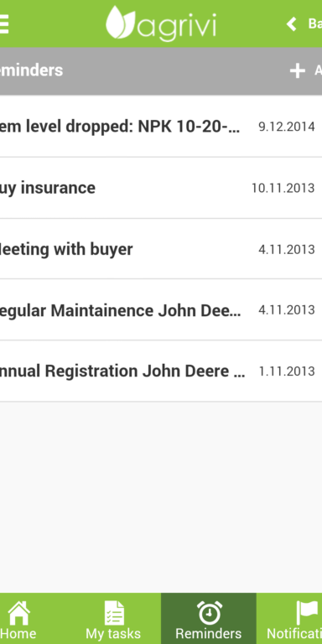Select the Meeting with buyer reminder
322x644 pixels.
[x=161, y=249]
